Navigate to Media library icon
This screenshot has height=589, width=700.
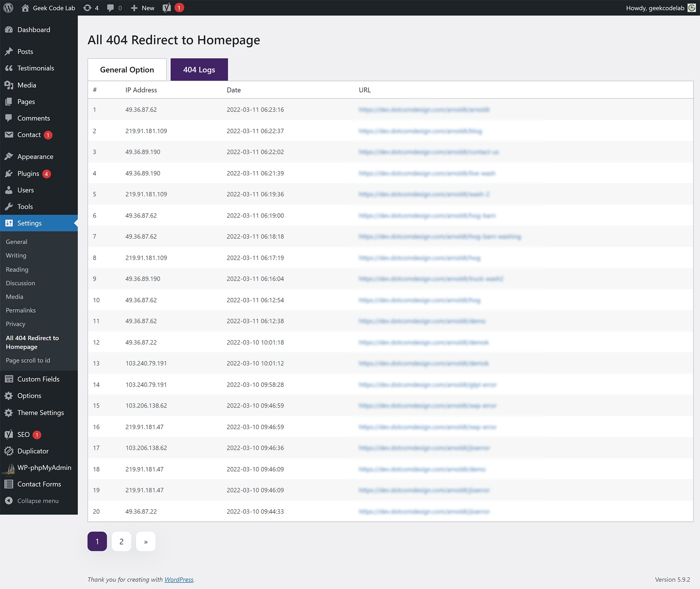[9, 84]
